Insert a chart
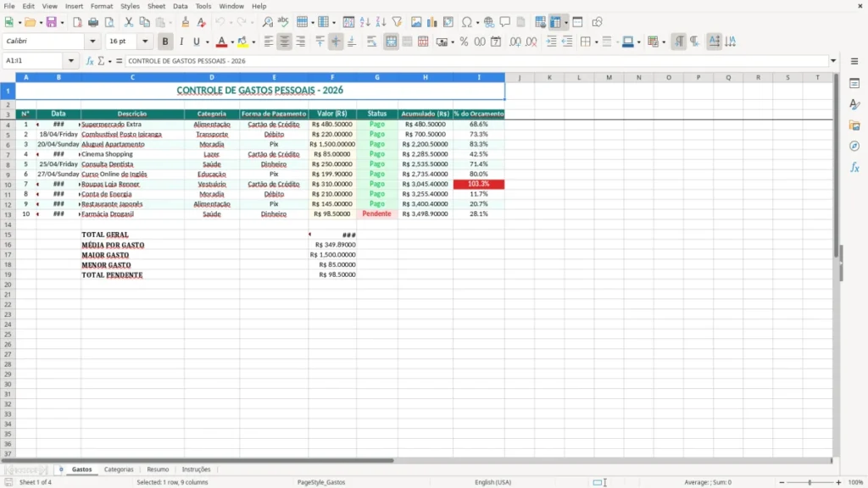 [432, 22]
